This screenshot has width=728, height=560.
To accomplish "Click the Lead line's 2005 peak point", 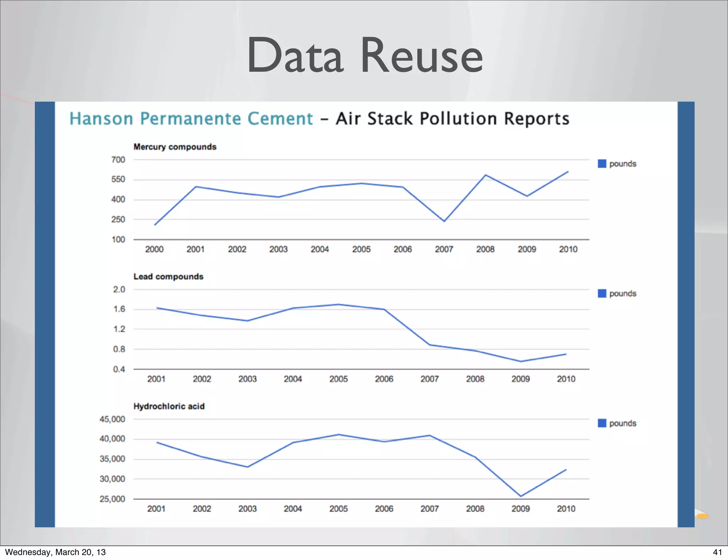I will (339, 304).
